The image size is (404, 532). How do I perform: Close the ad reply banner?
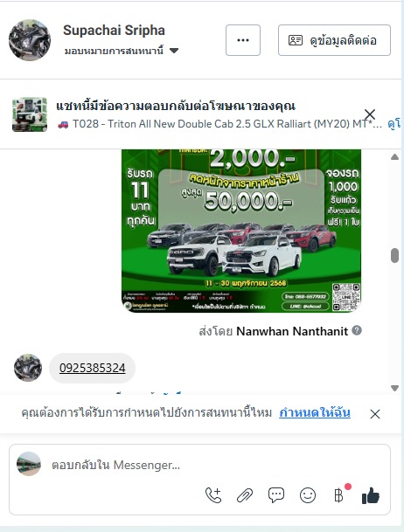369,114
